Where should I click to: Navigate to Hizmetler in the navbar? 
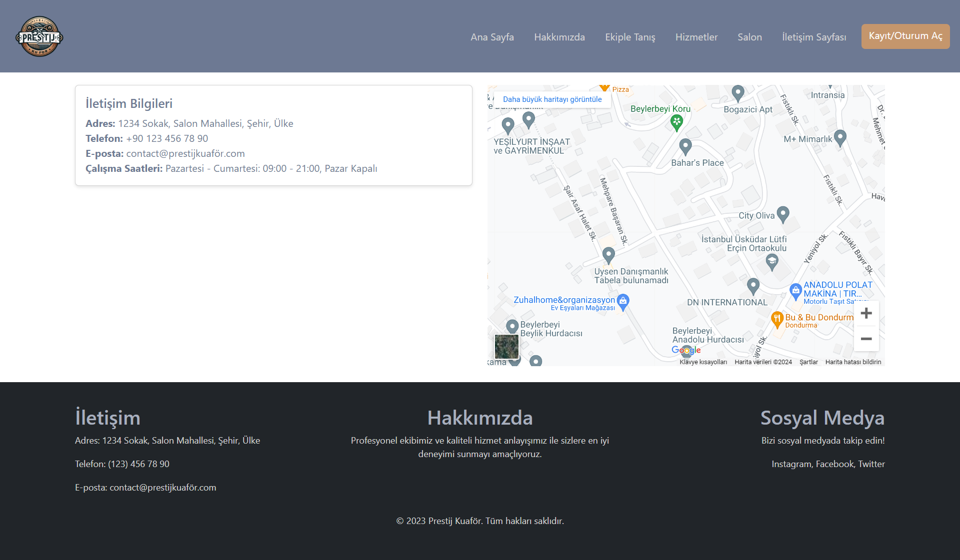click(696, 37)
